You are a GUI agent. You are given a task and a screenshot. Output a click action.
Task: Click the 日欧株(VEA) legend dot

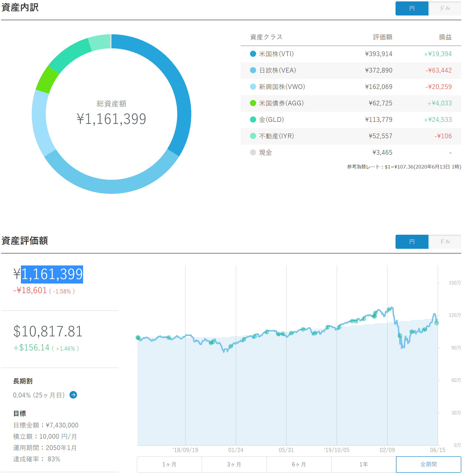[253, 70]
